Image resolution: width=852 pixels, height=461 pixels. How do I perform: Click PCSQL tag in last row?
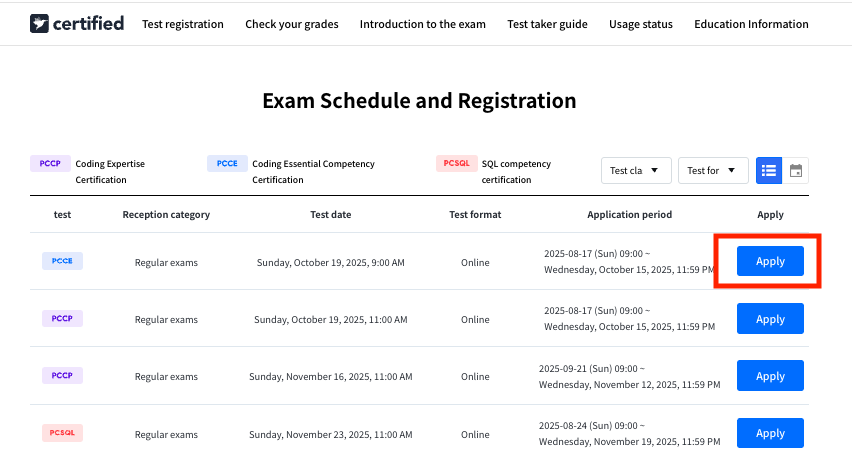coord(62,433)
